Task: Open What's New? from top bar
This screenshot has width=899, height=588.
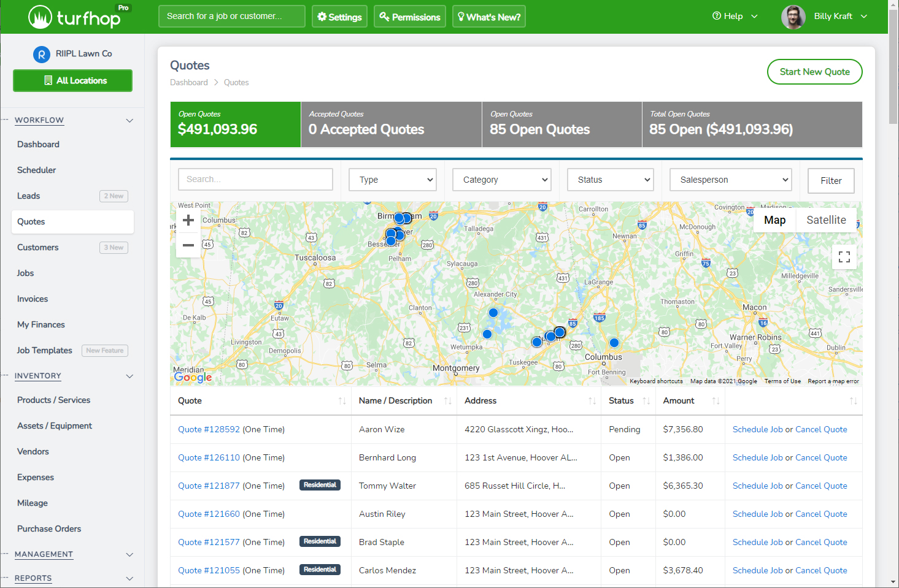Action: (489, 17)
